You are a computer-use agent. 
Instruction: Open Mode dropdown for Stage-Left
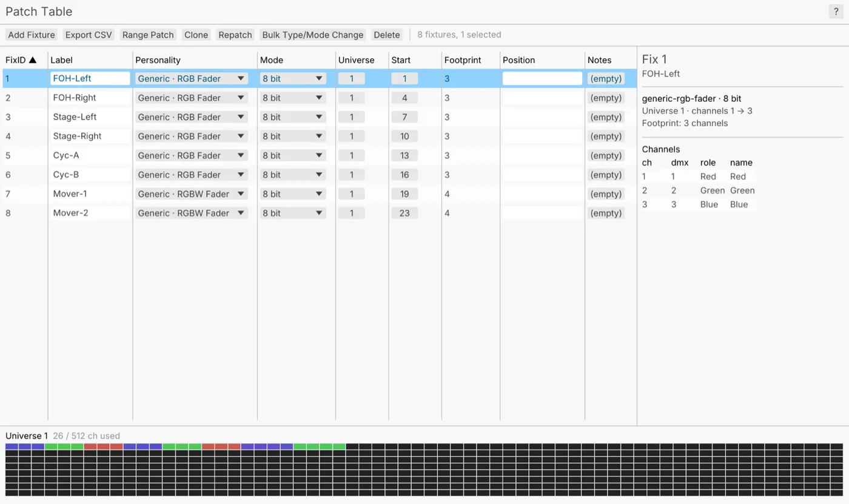[x=293, y=117]
